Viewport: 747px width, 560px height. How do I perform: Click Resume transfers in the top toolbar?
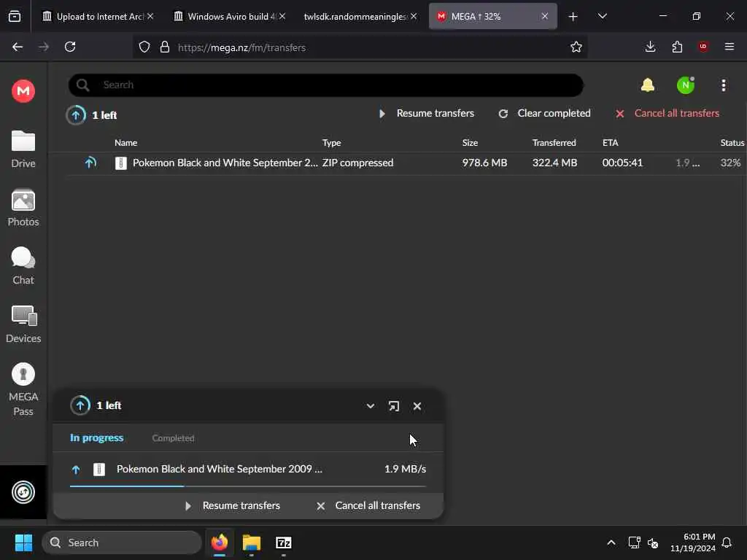coord(426,113)
